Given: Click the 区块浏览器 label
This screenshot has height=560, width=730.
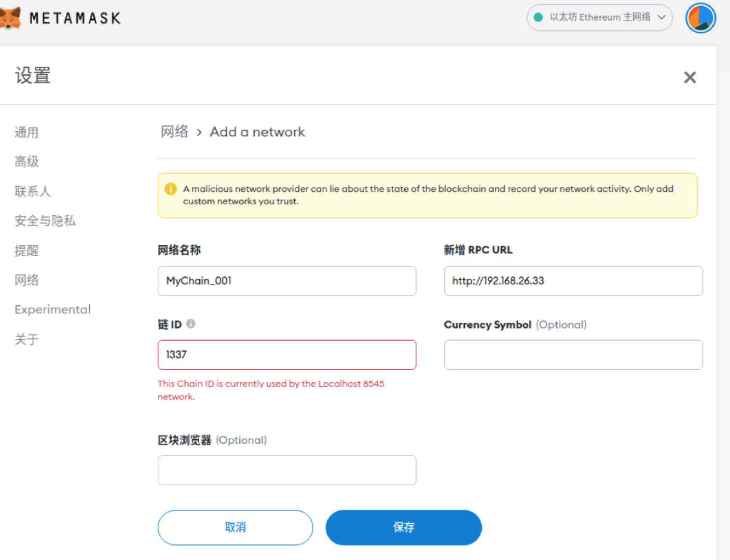Looking at the screenshot, I should coord(185,440).
